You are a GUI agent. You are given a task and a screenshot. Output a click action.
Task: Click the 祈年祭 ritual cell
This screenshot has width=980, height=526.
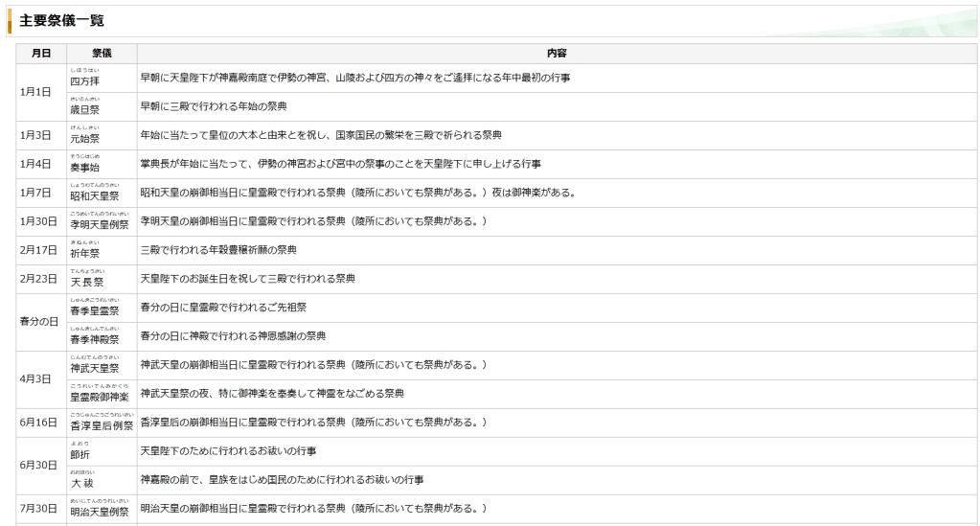pyautogui.click(x=84, y=253)
